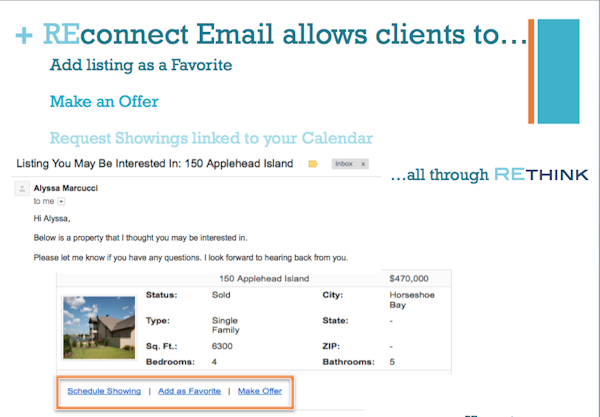Click the Inbox label tag
This screenshot has height=417, width=600.
[342, 163]
